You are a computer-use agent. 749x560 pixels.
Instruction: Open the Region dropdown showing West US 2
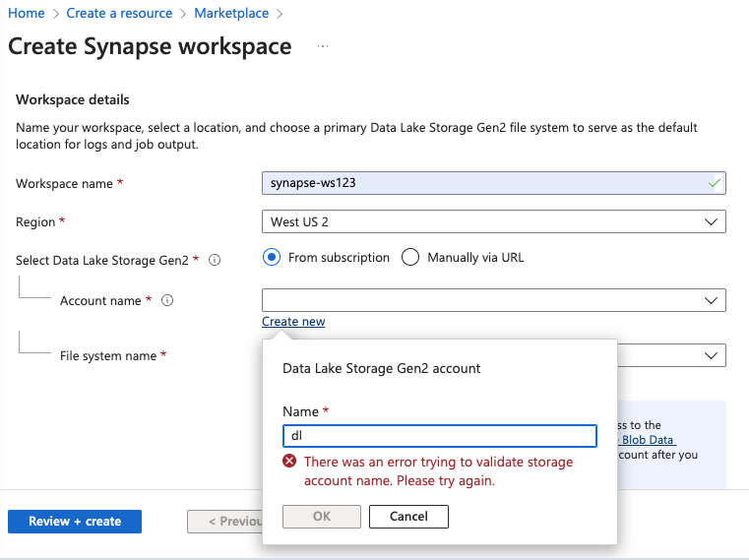point(494,221)
